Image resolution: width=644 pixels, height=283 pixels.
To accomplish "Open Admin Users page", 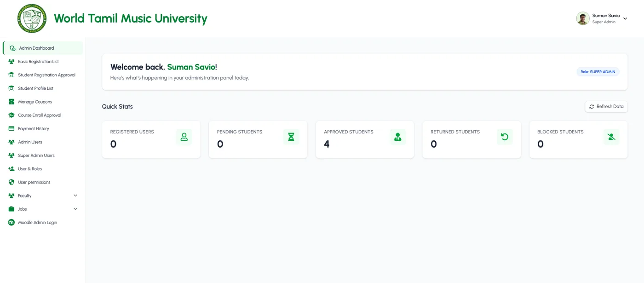I will [43, 142].
